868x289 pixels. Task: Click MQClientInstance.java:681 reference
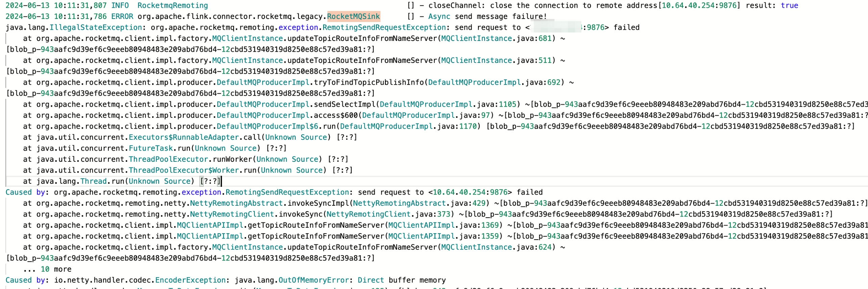[496, 38]
